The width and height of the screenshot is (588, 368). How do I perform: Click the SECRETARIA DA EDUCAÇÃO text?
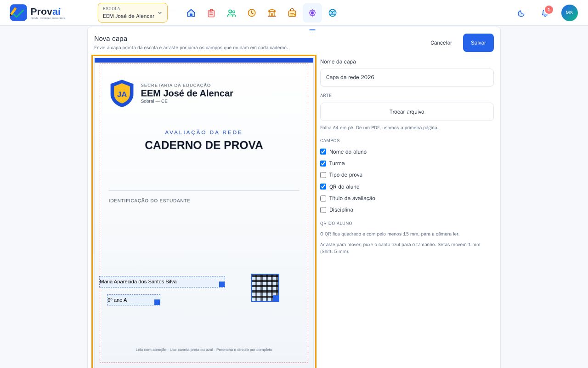[x=176, y=85]
